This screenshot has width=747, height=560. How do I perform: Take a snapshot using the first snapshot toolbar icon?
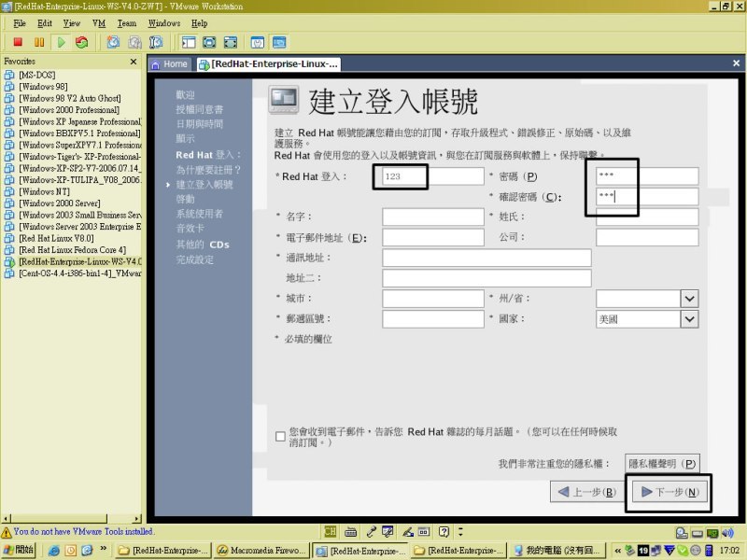[113, 42]
